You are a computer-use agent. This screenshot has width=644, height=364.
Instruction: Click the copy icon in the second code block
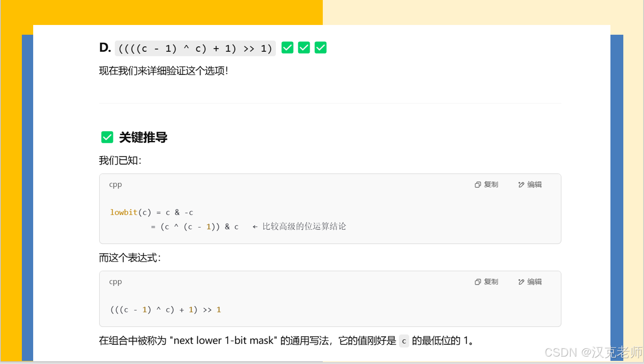[477, 282]
